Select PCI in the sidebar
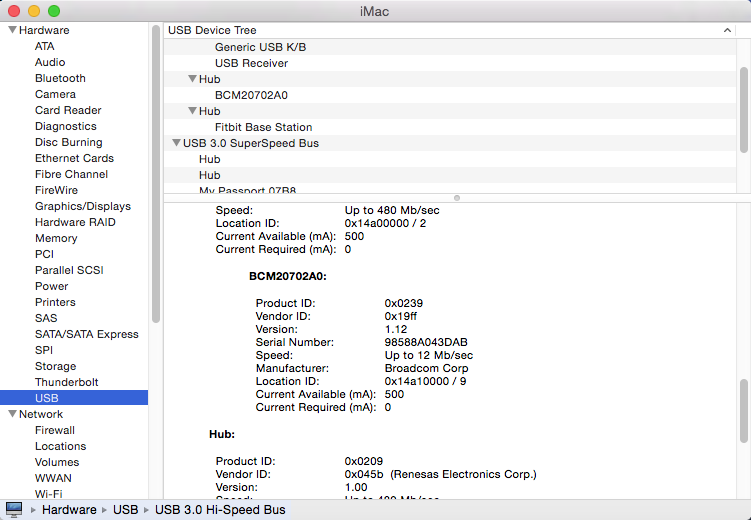The image size is (751, 520). click(x=44, y=254)
